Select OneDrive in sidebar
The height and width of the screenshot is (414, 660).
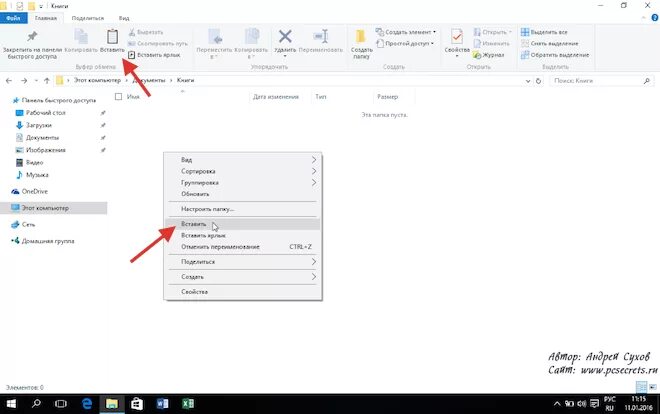[x=29, y=191]
